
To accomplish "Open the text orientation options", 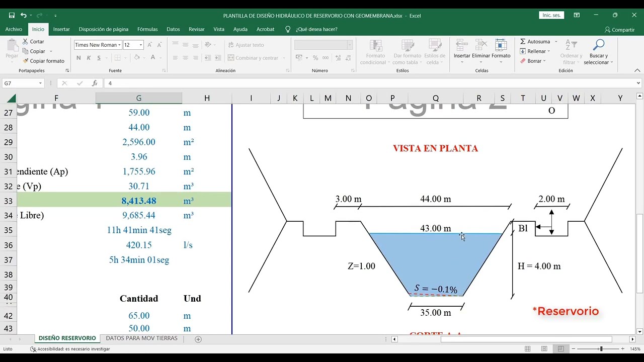I will [x=210, y=45].
